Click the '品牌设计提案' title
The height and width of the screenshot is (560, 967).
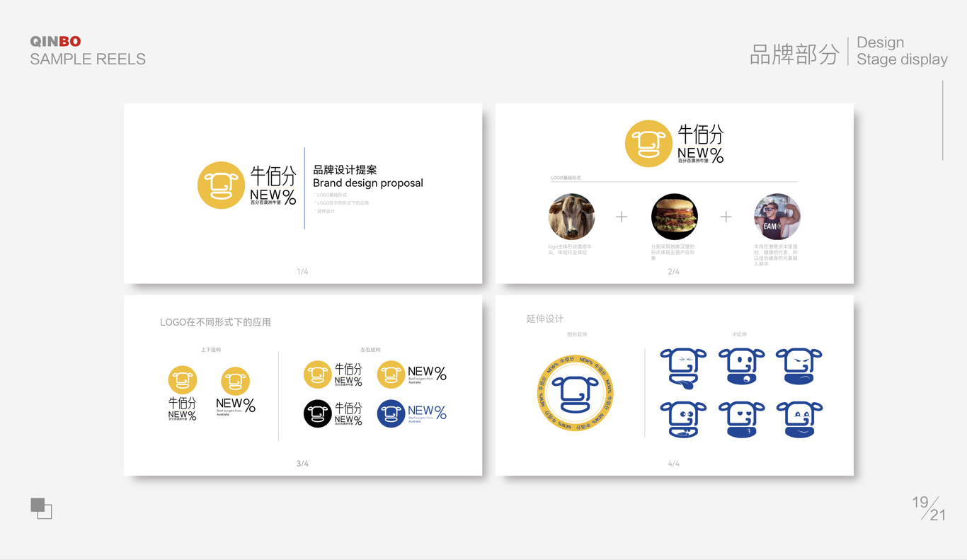point(345,170)
